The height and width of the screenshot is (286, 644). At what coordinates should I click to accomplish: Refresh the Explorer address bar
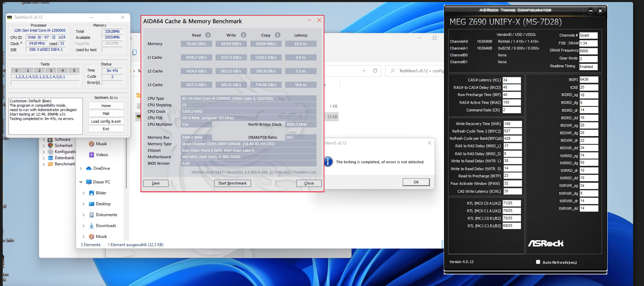[x=375, y=71]
